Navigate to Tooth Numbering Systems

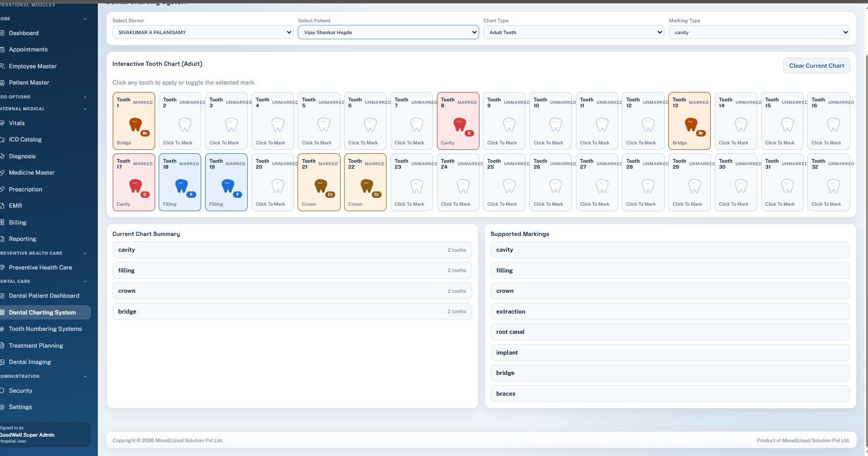[x=44, y=329]
